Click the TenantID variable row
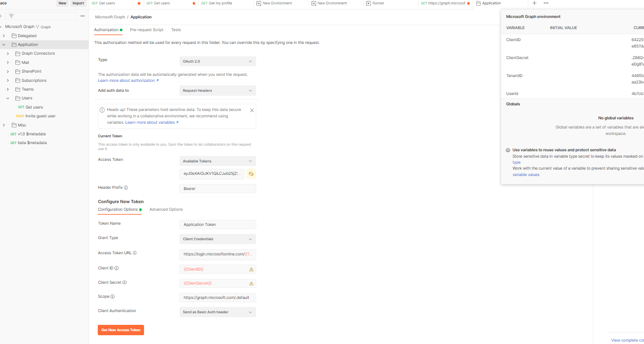This screenshot has height=344, width=644. click(572, 79)
